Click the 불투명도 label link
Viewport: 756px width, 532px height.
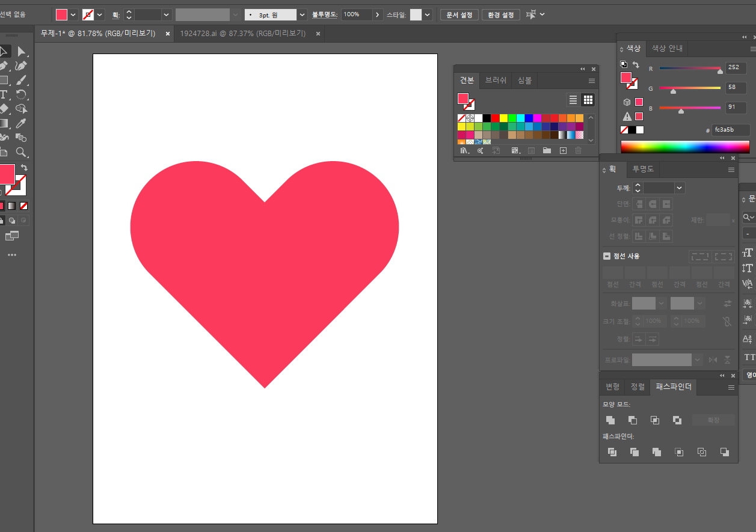tap(325, 14)
